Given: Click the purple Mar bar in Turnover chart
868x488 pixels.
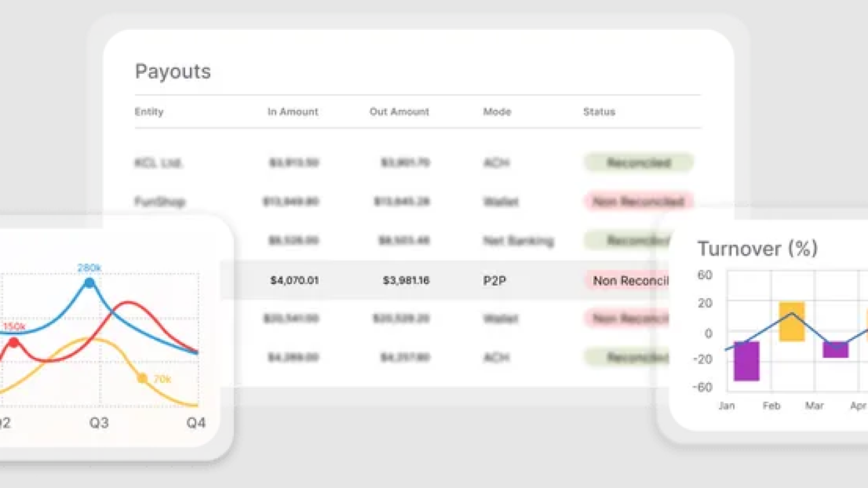Looking at the screenshot, I should (x=835, y=350).
